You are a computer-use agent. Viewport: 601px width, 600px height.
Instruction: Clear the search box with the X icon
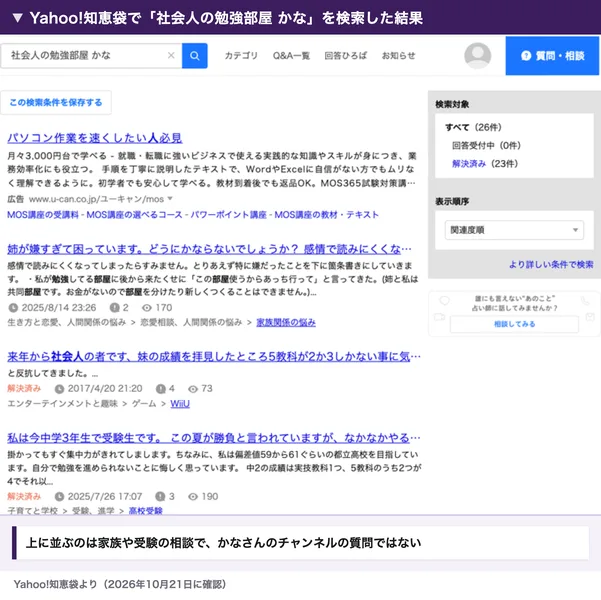(171, 56)
